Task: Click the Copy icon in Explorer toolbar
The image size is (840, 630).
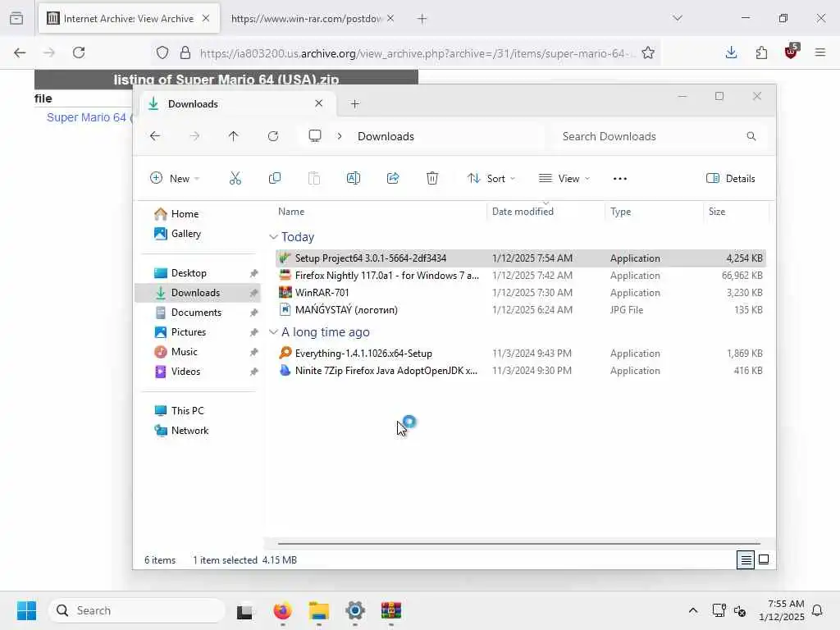Action: [275, 178]
